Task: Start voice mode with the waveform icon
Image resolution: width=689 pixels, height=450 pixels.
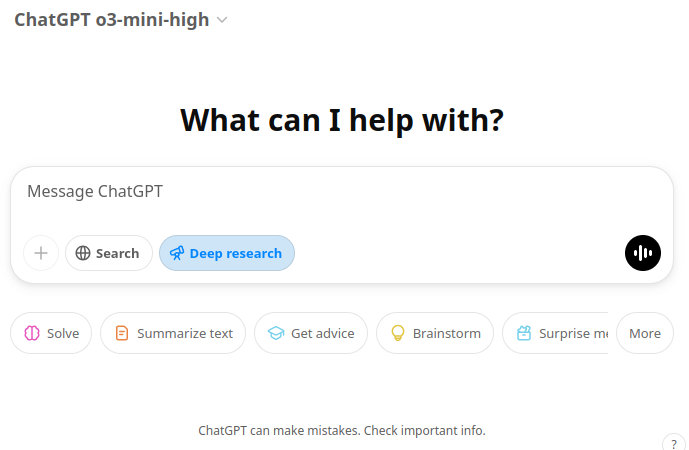Action: (x=643, y=253)
